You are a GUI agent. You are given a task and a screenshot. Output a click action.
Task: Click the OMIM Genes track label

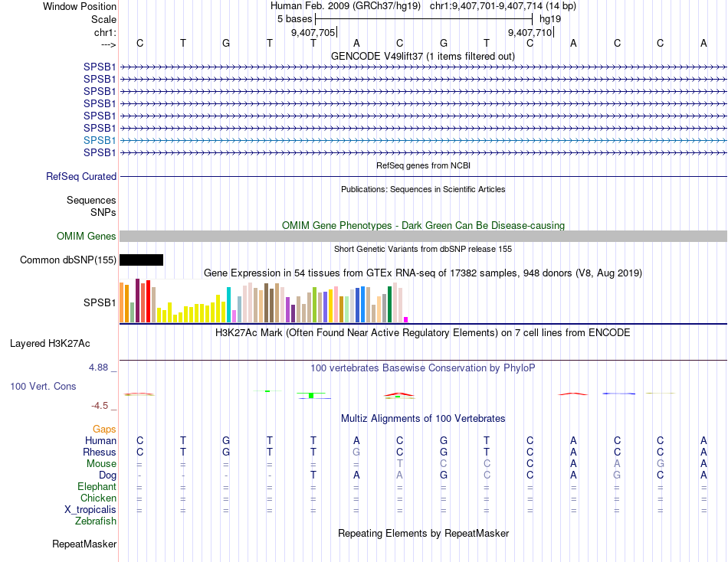click(x=86, y=237)
